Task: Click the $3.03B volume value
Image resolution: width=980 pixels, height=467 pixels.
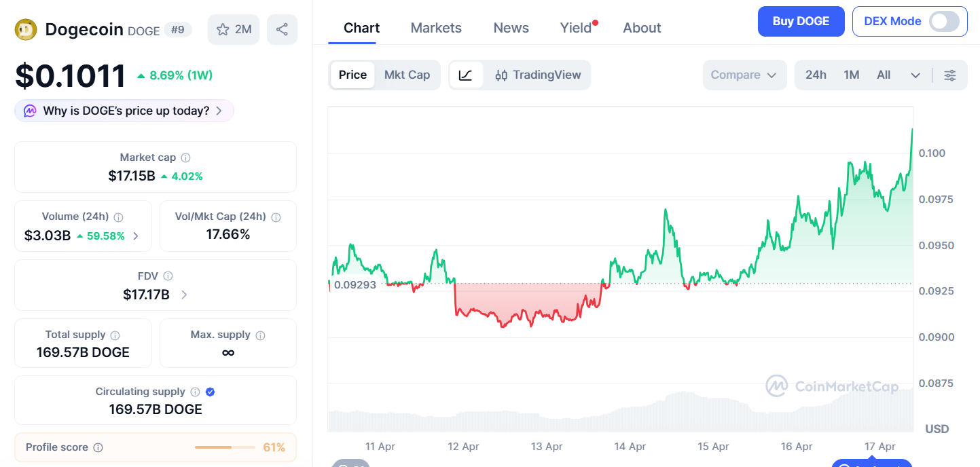Action: (48, 236)
